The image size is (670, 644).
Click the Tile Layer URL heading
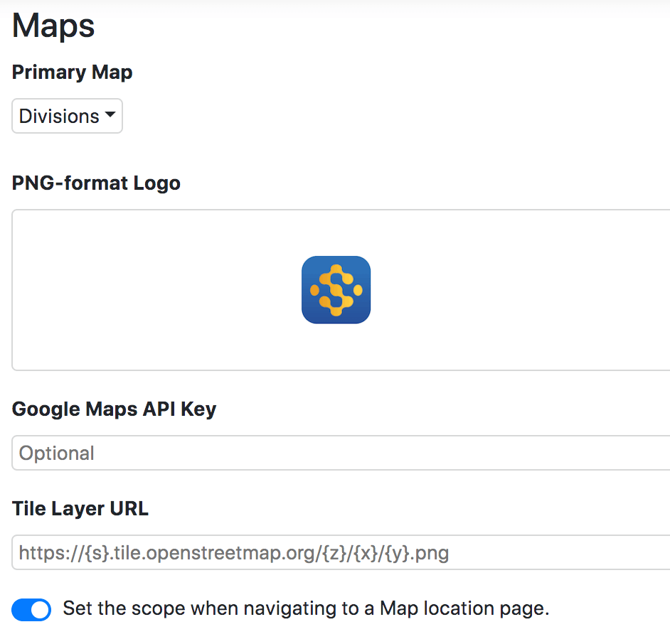click(x=80, y=508)
